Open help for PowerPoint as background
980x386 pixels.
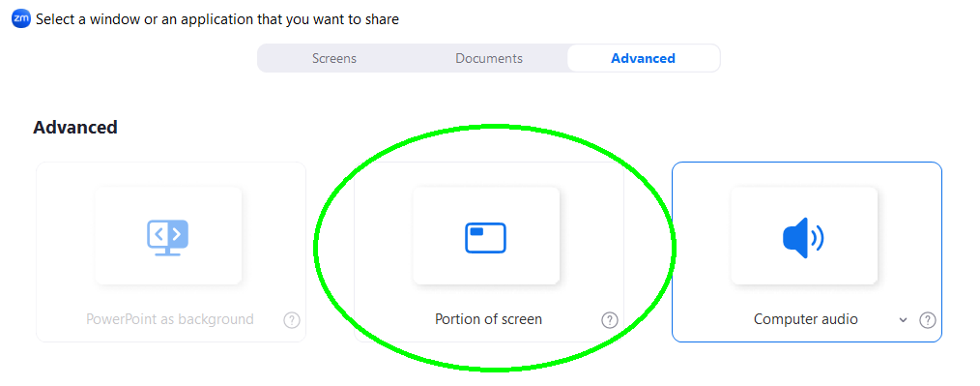coord(291,320)
